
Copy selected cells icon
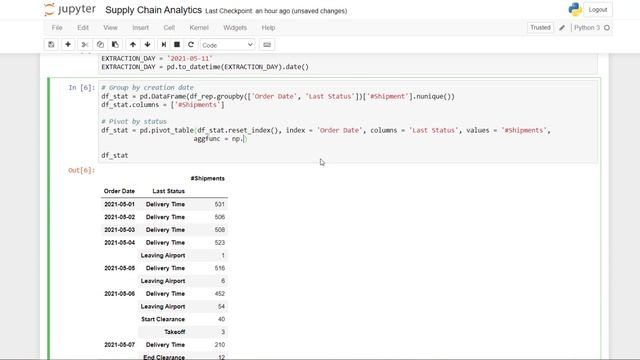click(100, 44)
